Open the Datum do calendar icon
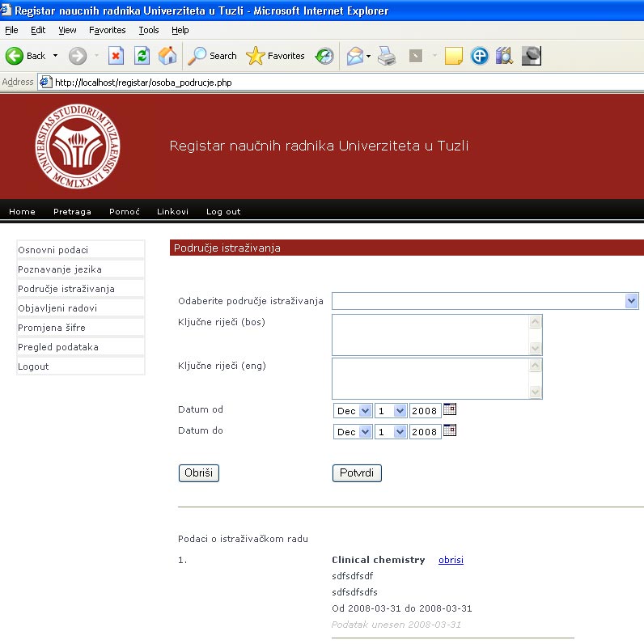 point(450,430)
